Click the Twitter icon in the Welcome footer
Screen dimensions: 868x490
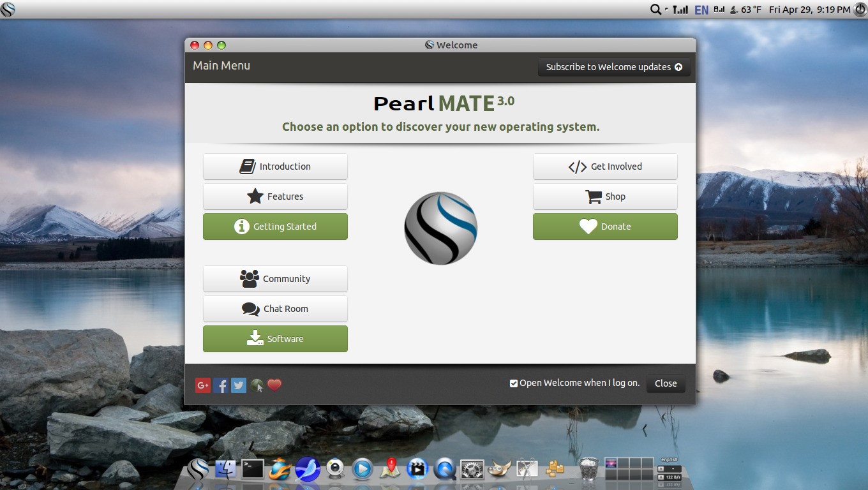(x=238, y=385)
